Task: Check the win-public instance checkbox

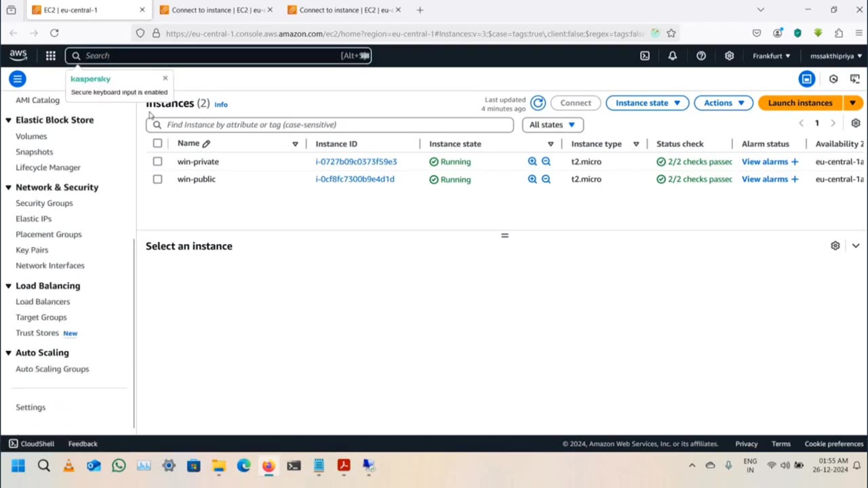Action: pyautogui.click(x=157, y=179)
